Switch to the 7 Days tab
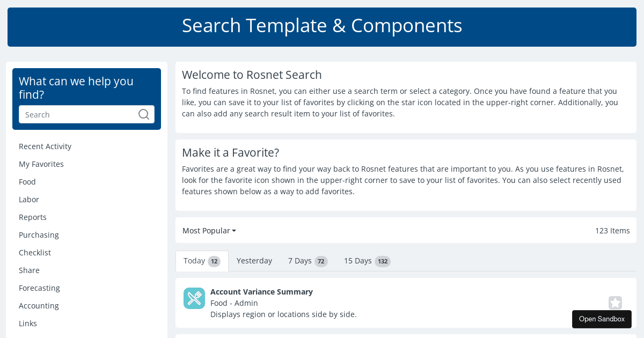This screenshot has width=644, height=338. coord(308,261)
